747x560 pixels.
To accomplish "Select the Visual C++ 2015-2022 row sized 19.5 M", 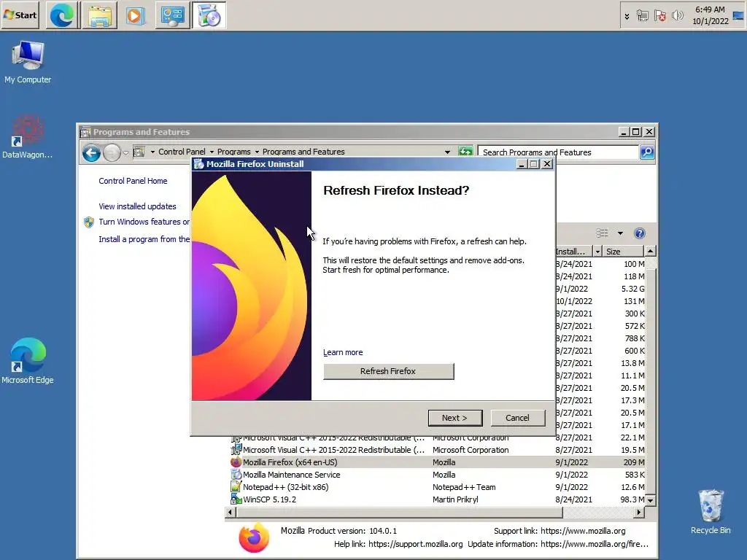I will pyautogui.click(x=438, y=450).
